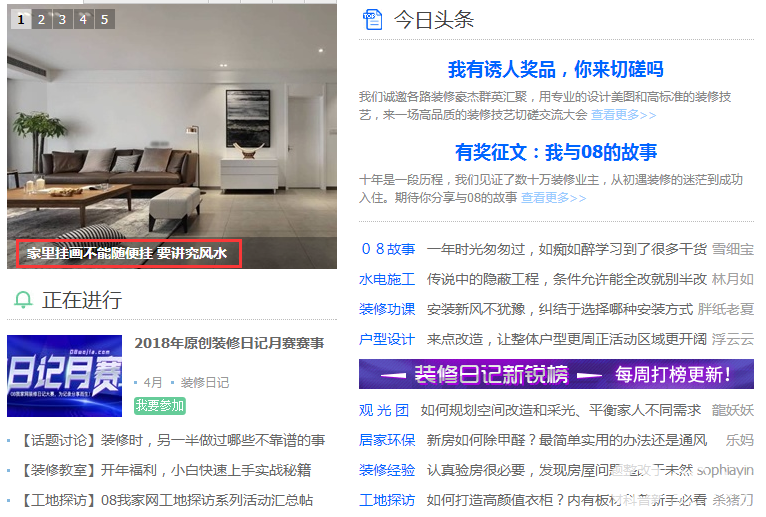Open headline 有奖征文：我与08的故事

(556, 152)
